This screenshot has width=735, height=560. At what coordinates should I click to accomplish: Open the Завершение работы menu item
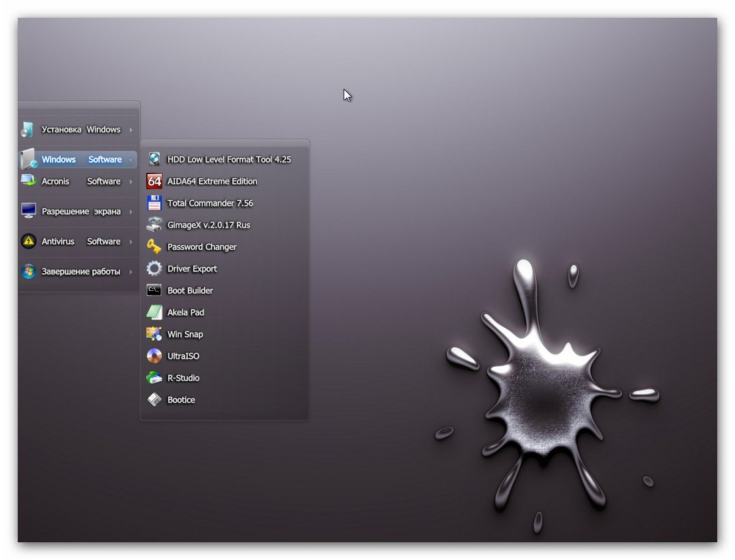coord(81,272)
